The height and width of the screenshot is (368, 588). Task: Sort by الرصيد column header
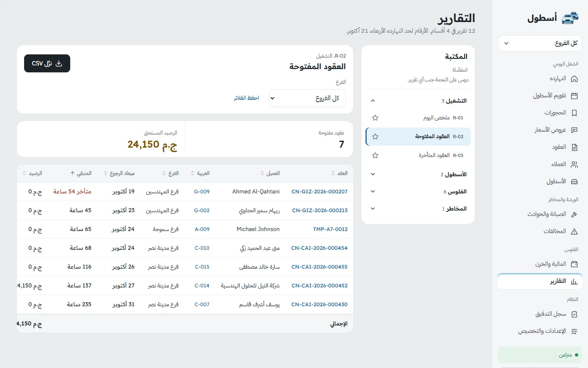click(32, 173)
